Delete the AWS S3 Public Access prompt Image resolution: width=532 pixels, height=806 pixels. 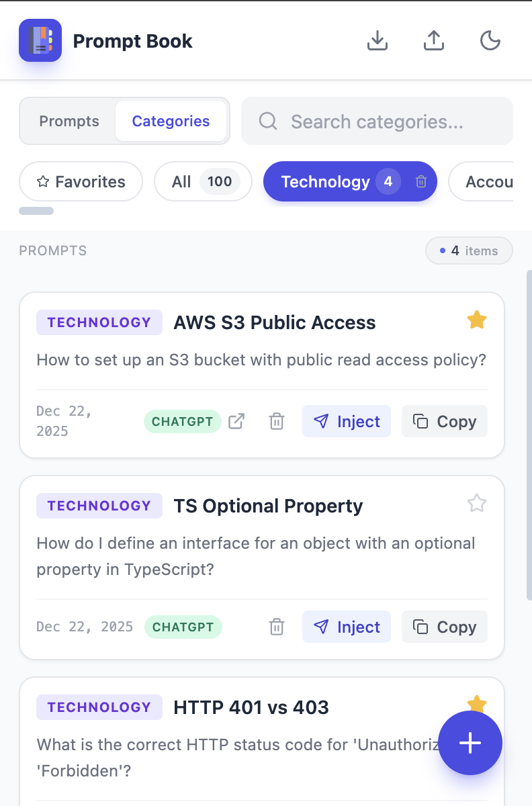tap(277, 421)
